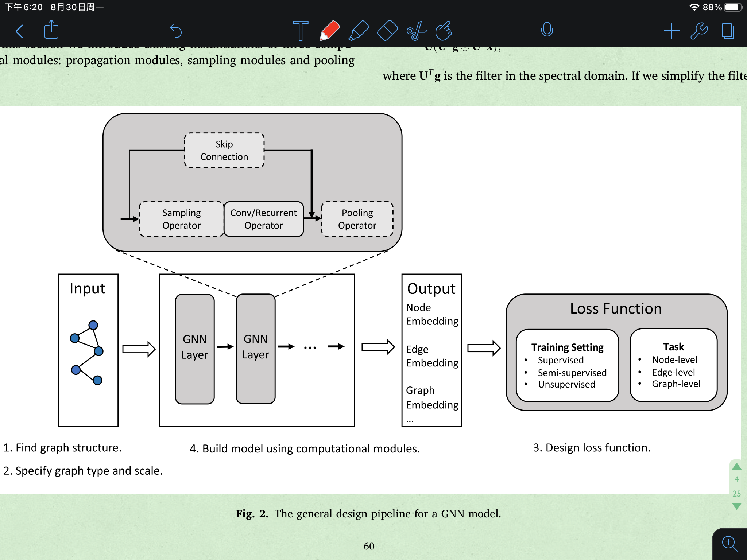
Task: Tap the Graph Embedding text
Action: click(432, 397)
